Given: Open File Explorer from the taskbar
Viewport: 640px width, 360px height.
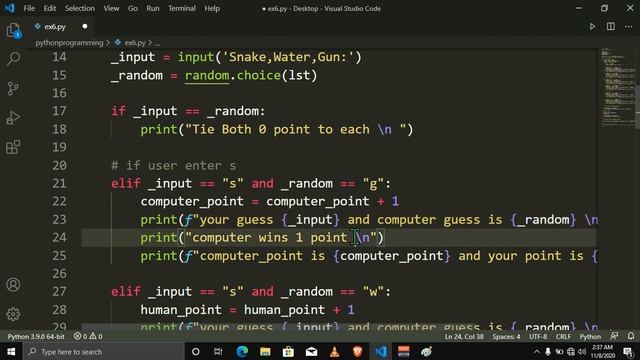Looking at the screenshot, I should 265,351.
